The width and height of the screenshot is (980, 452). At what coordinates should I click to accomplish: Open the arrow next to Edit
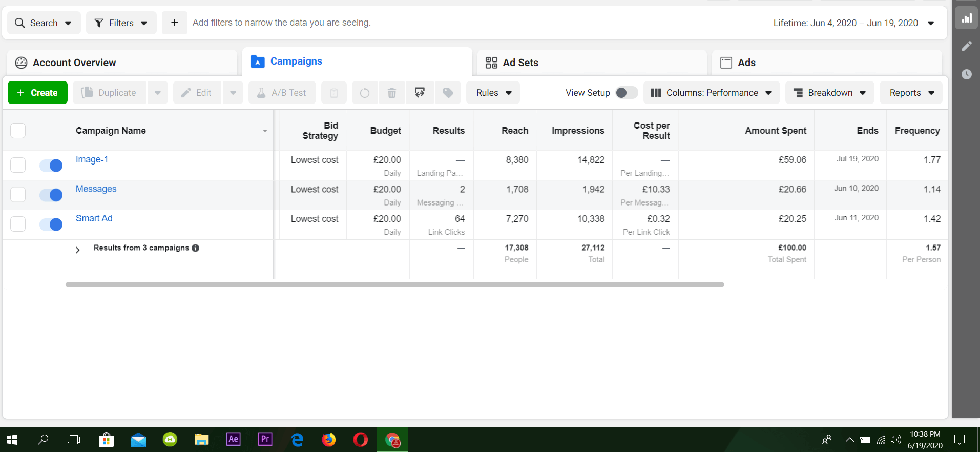[233, 93]
